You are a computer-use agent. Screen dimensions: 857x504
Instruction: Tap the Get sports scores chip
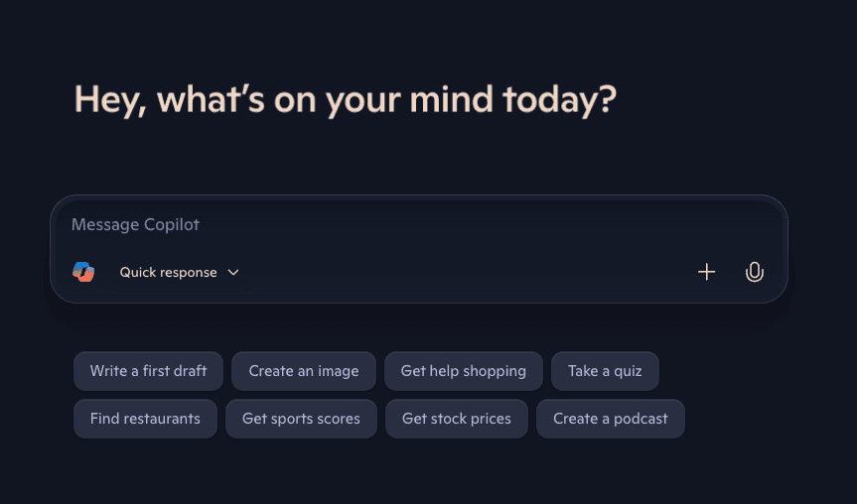(x=301, y=419)
